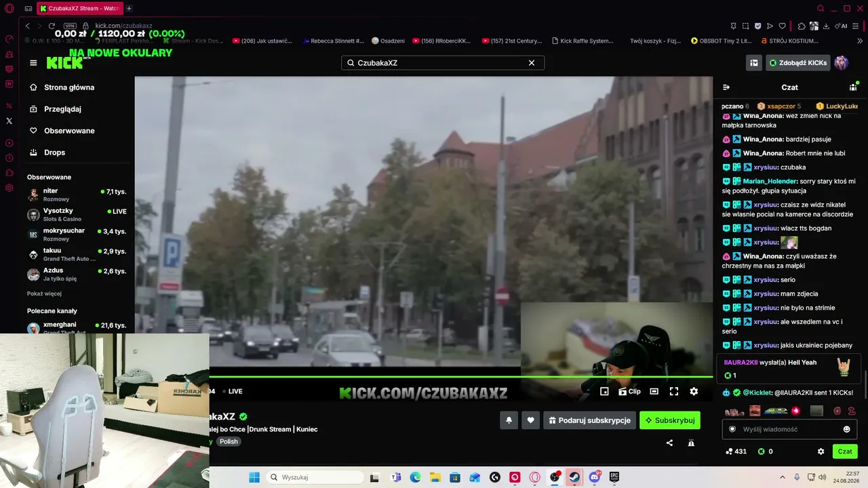Open the Kick dashboard icon button
The height and width of the screenshot is (488, 868).
[753, 63]
